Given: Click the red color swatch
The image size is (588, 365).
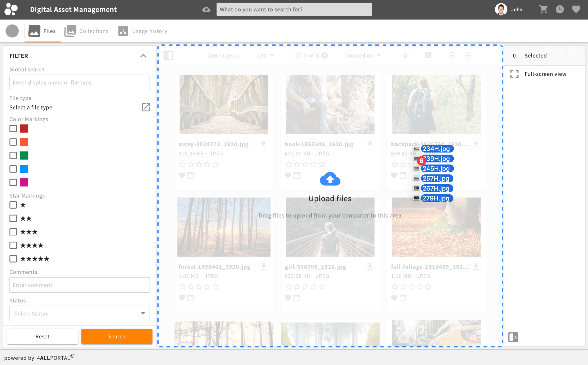Looking at the screenshot, I should pos(24,129).
